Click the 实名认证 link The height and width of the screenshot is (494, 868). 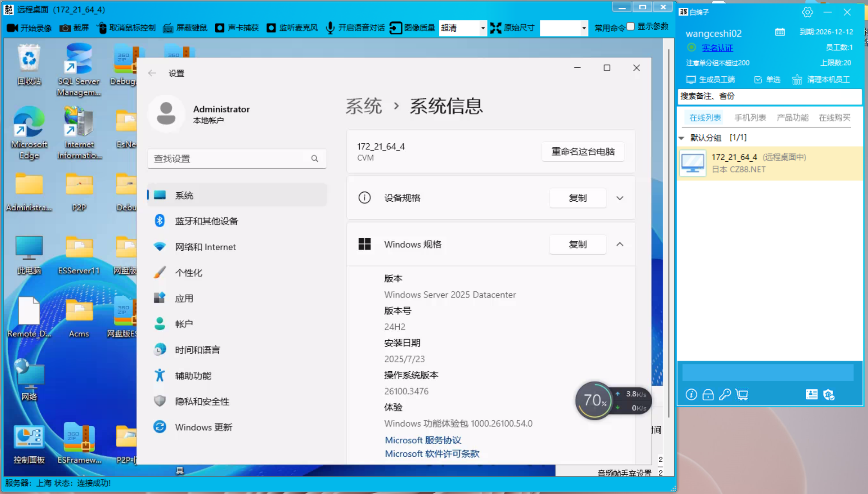[717, 48]
